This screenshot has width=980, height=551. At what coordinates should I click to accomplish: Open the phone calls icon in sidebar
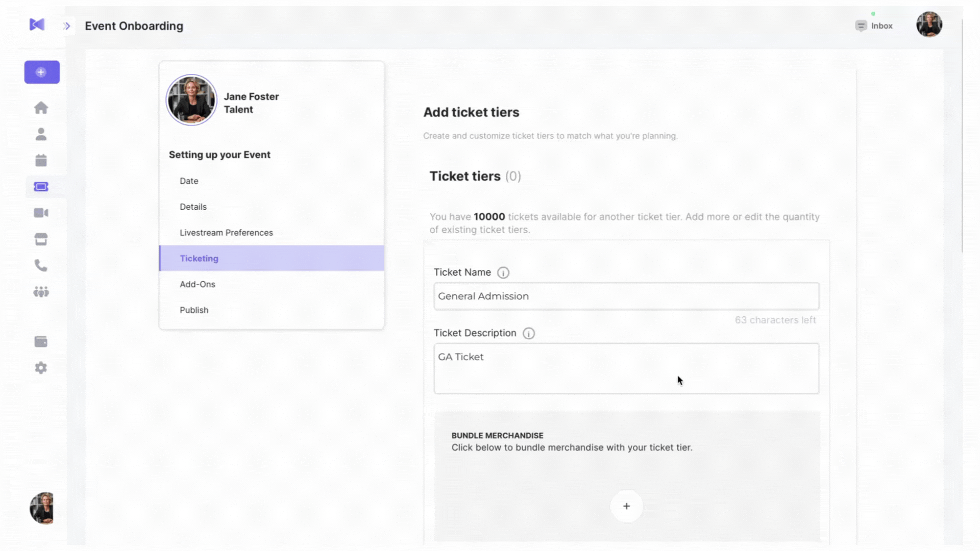pos(41,265)
